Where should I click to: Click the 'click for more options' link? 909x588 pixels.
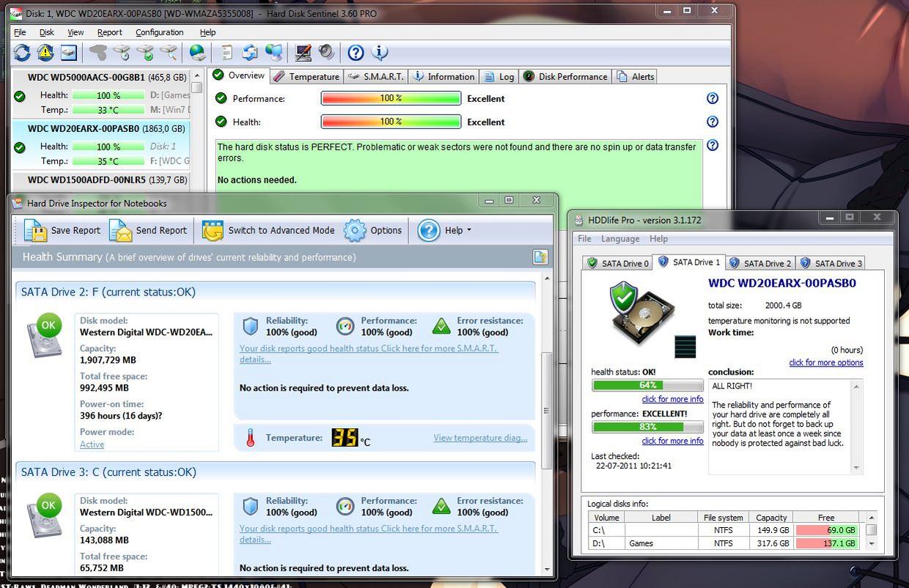(x=825, y=363)
